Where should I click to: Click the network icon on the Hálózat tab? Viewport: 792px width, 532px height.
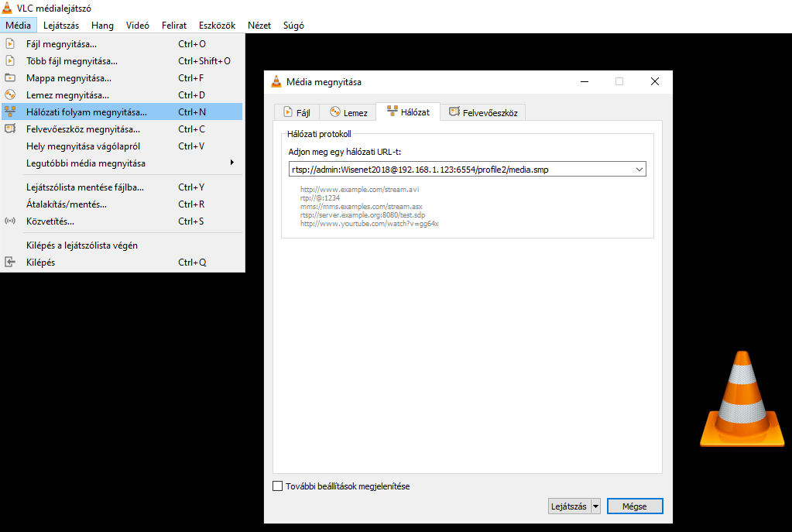click(x=393, y=112)
